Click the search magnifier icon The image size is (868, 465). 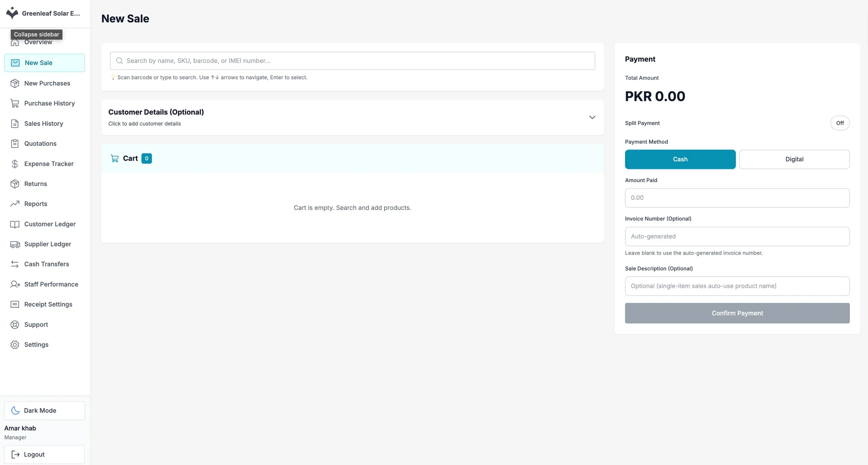pos(119,61)
